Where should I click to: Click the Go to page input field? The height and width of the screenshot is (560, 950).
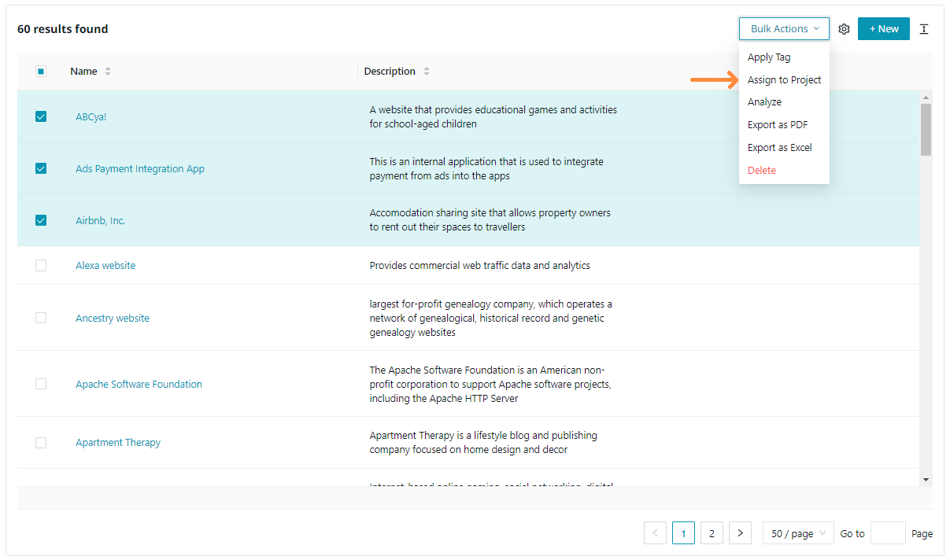888,533
